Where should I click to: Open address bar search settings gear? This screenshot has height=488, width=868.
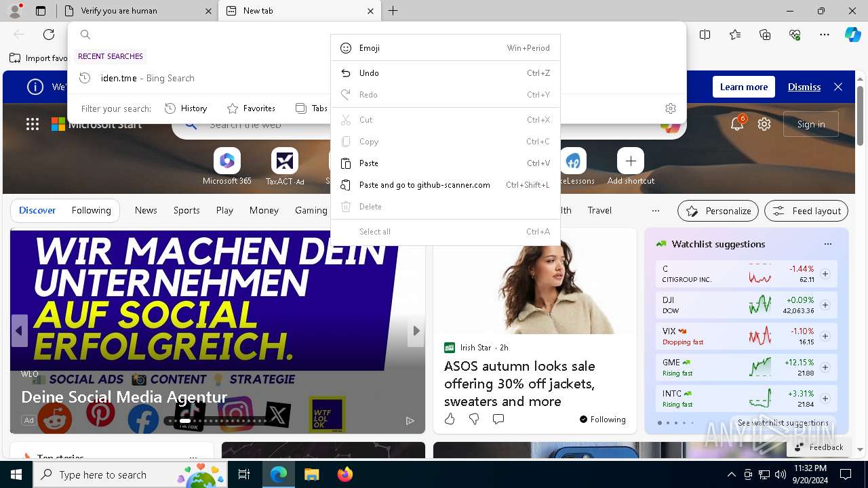(671, 108)
